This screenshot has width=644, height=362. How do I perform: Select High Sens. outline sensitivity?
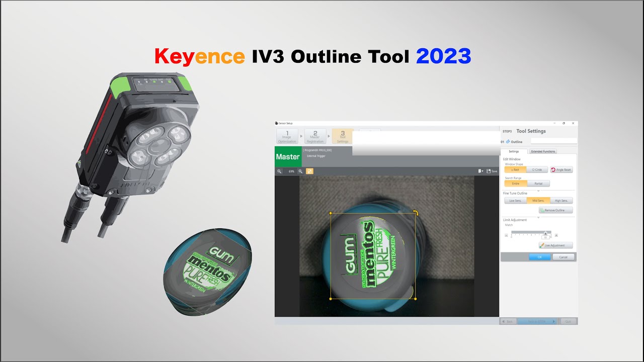tap(561, 201)
